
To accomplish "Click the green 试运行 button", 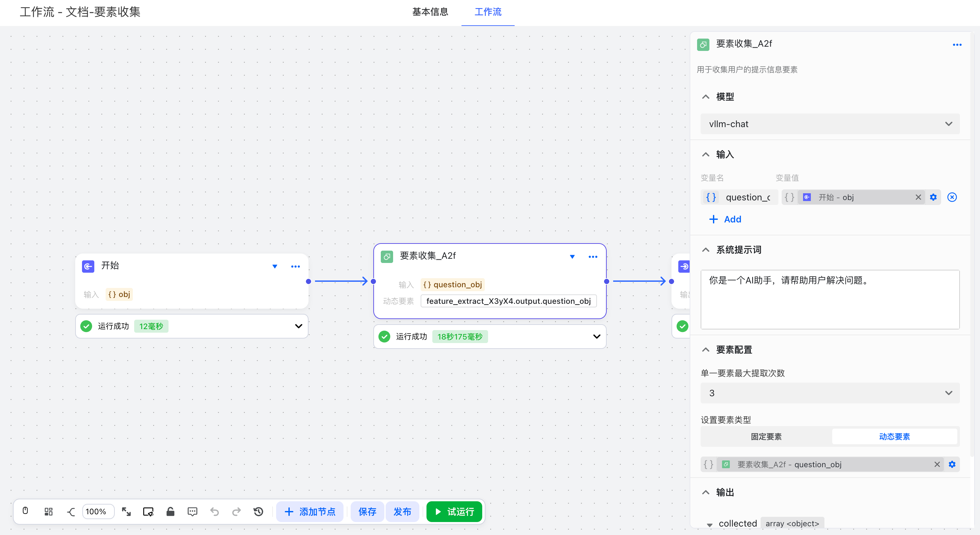I will [x=454, y=511].
